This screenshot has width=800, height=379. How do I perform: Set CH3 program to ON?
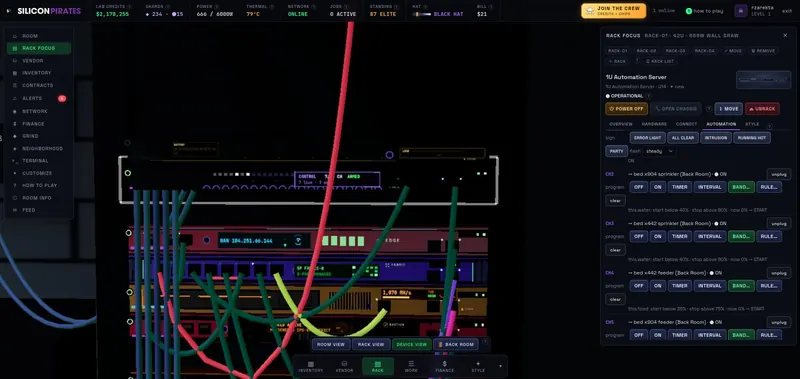(658, 237)
